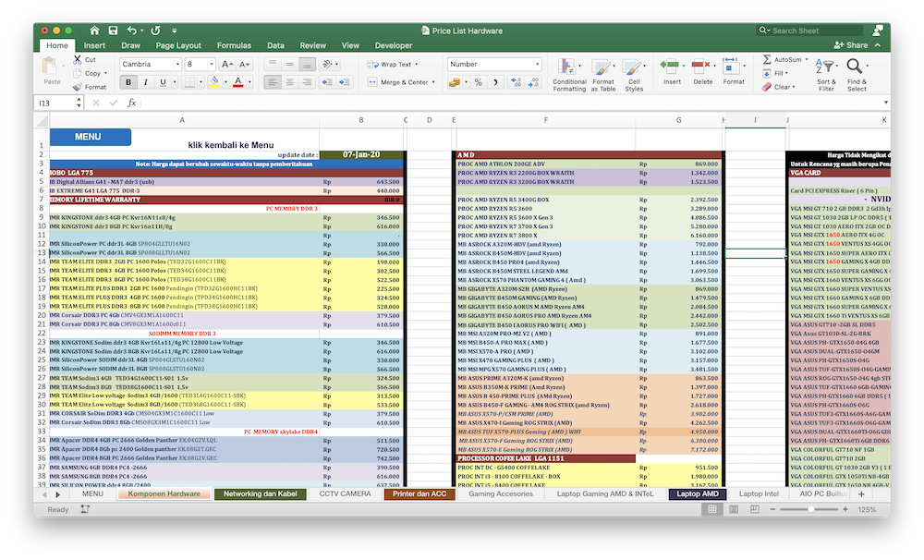Toggle right text alignment
This screenshot has width=924, height=560.
[x=307, y=82]
